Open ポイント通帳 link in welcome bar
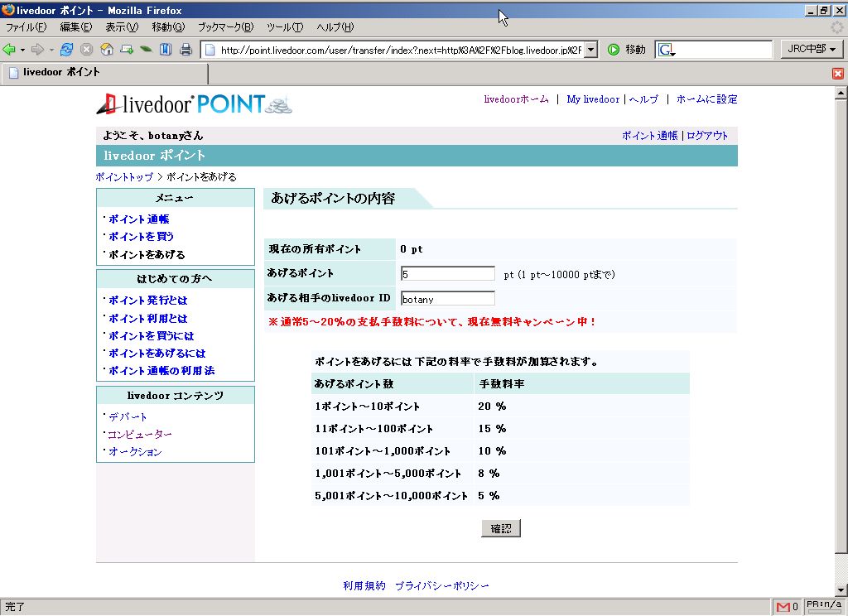This screenshot has width=848, height=616. (x=649, y=136)
